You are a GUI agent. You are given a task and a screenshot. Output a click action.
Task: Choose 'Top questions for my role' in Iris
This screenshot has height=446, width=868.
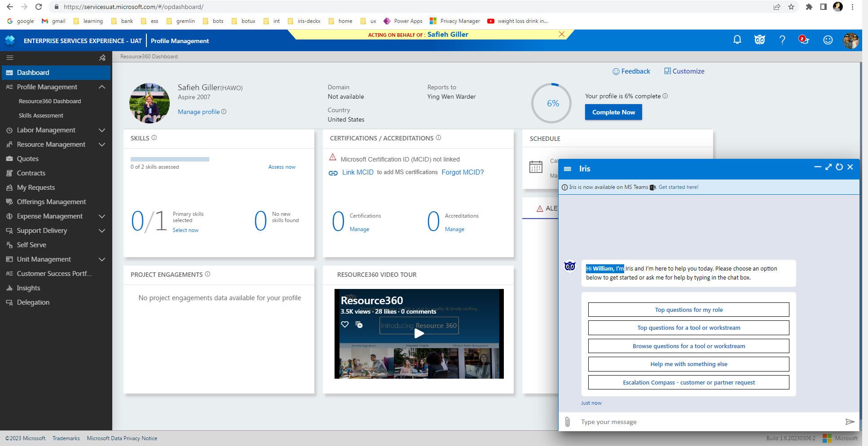tap(688, 310)
